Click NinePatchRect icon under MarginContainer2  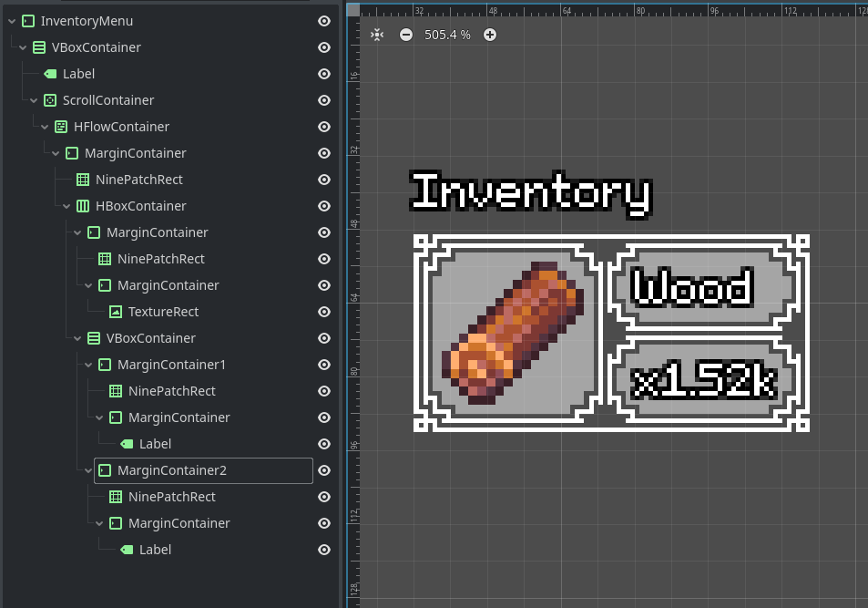[x=115, y=497]
